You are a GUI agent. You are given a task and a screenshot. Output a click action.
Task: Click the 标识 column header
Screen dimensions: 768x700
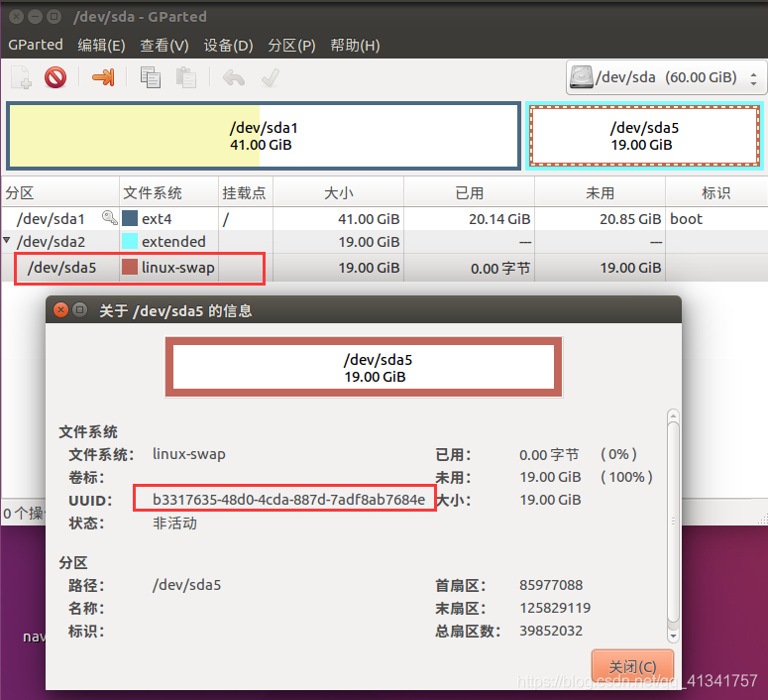click(x=716, y=192)
